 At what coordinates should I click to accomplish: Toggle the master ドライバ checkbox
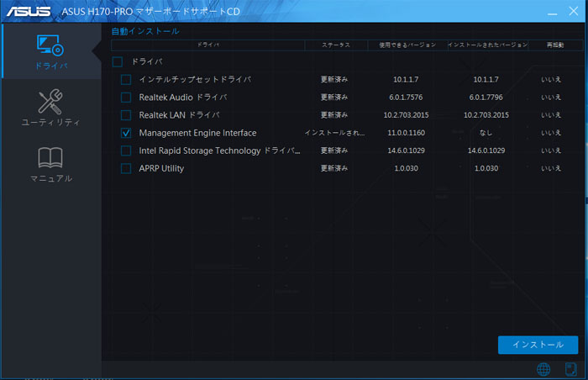pyautogui.click(x=118, y=61)
